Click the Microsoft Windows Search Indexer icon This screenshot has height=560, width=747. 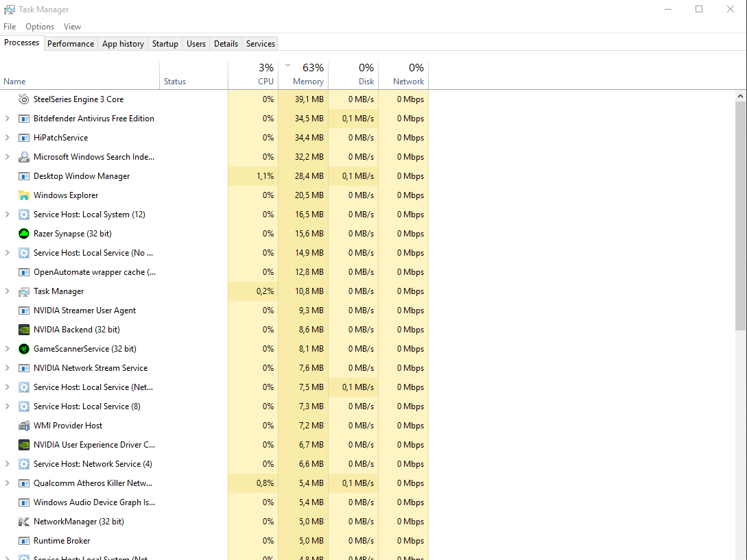[24, 157]
